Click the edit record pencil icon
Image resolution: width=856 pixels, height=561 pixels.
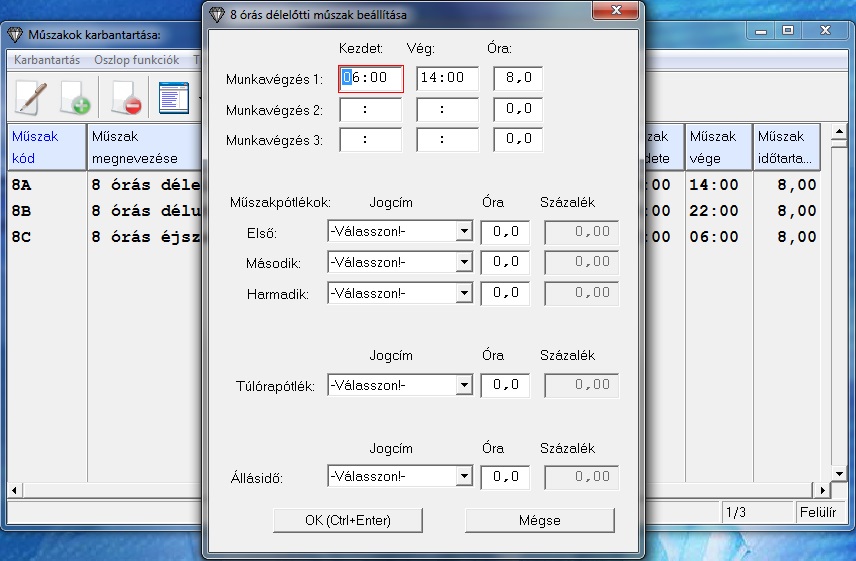[32, 98]
